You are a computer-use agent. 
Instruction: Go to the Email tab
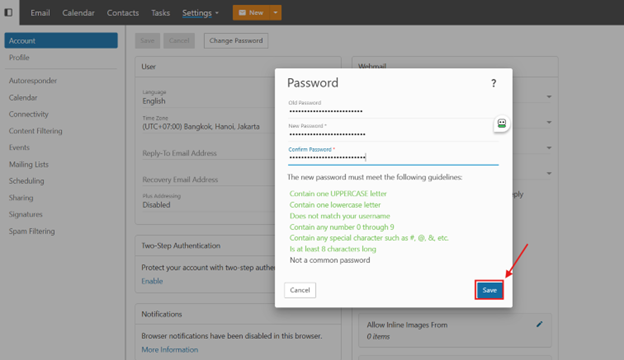40,13
